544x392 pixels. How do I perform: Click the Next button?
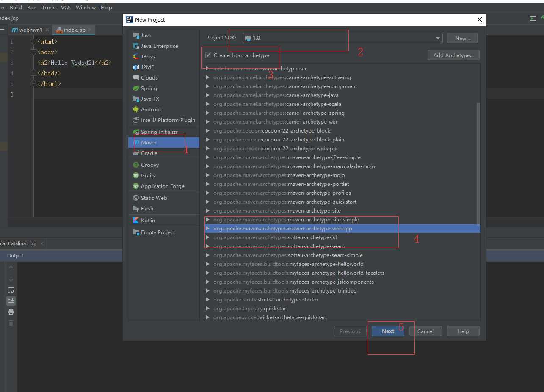click(x=388, y=331)
